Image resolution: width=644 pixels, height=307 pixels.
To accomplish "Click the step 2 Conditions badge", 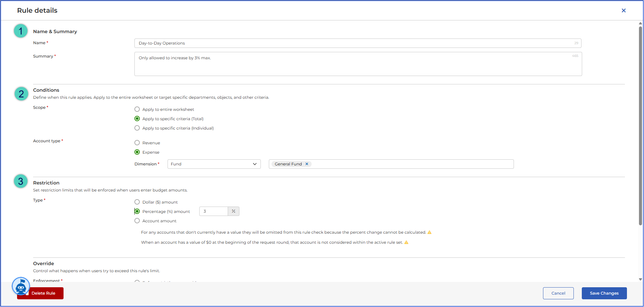I will tap(21, 94).
